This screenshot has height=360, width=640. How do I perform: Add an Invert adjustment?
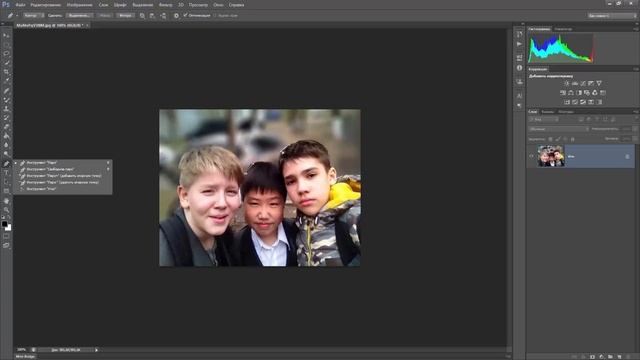(x=567, y=102)
